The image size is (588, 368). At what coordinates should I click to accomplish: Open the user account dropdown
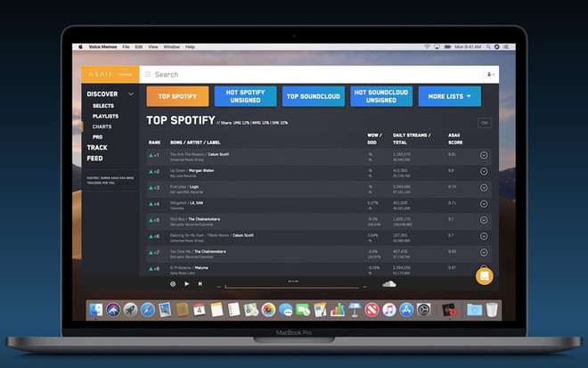[489, 75]
